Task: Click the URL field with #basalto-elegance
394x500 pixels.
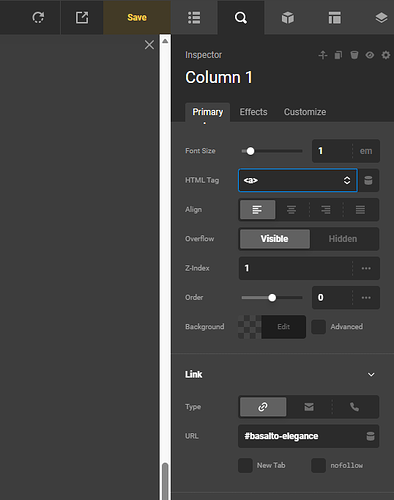Action: pyautogui.click(x=309, y=436)
